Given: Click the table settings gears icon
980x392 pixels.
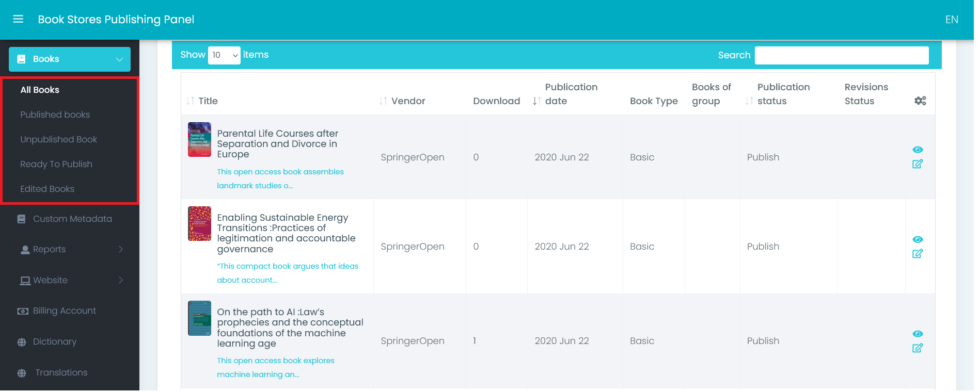Looking at the screenshot, I should 920,101.
